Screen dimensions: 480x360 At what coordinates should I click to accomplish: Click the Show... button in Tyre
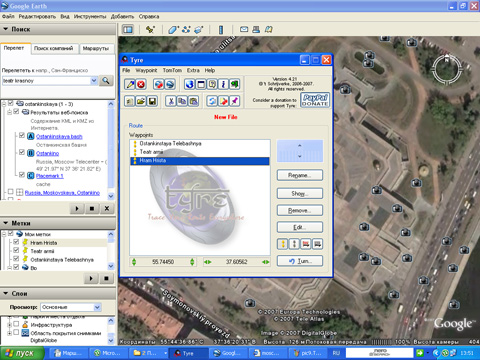click(x=300, y=193)
